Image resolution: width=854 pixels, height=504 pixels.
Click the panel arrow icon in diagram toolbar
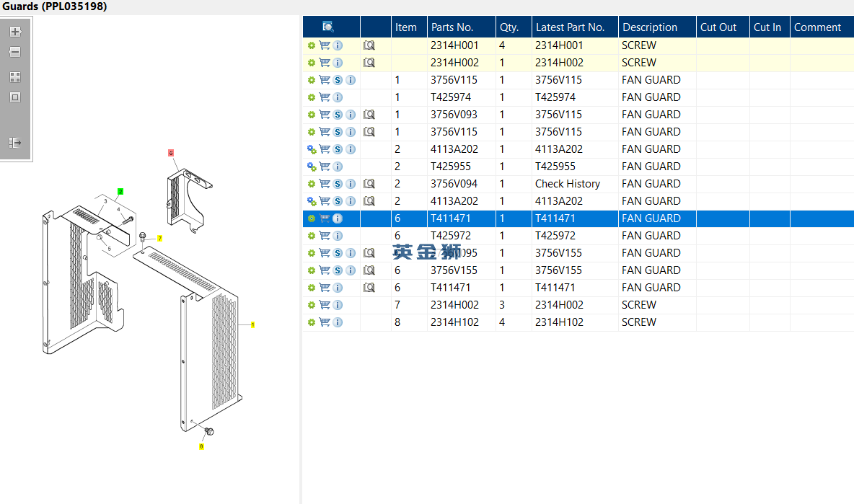pyautogui.click(x=15, y=143)
